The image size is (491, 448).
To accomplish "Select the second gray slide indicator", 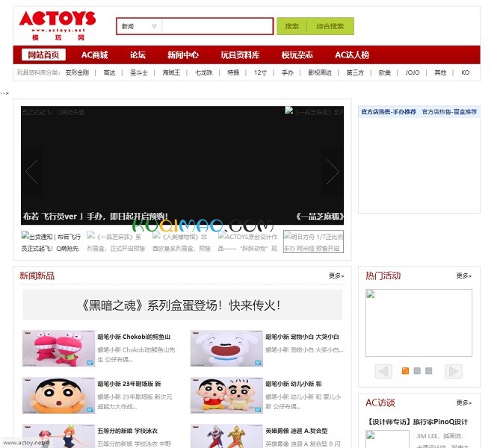I will click(417, 371).
